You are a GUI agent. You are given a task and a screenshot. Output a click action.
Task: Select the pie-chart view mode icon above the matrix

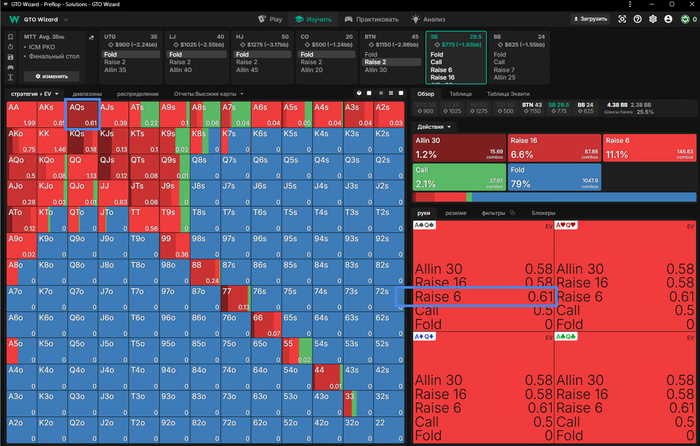359,93
